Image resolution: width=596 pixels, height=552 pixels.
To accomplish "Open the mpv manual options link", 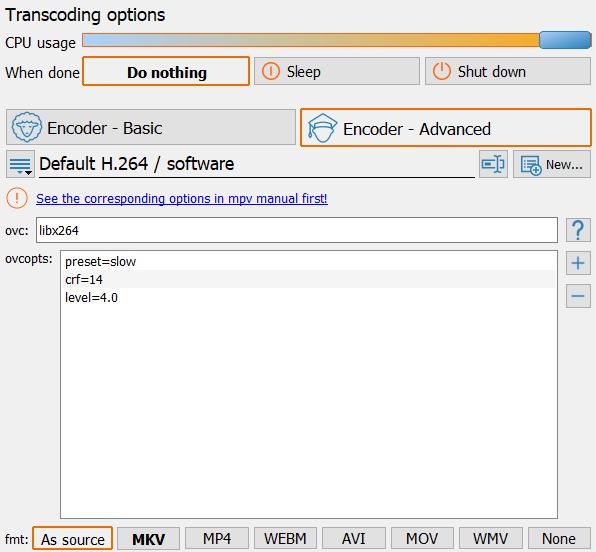I will pyautogui.click(x=182, y=198).
